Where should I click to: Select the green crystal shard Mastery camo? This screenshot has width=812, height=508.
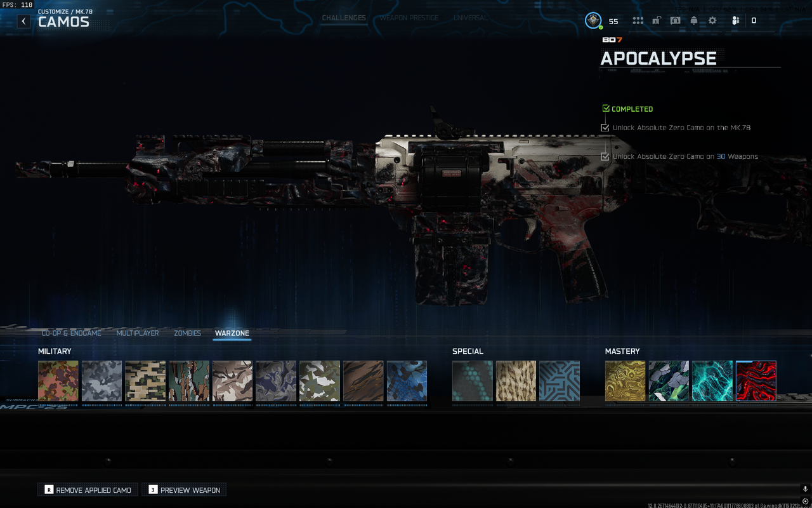coord(669,381)
